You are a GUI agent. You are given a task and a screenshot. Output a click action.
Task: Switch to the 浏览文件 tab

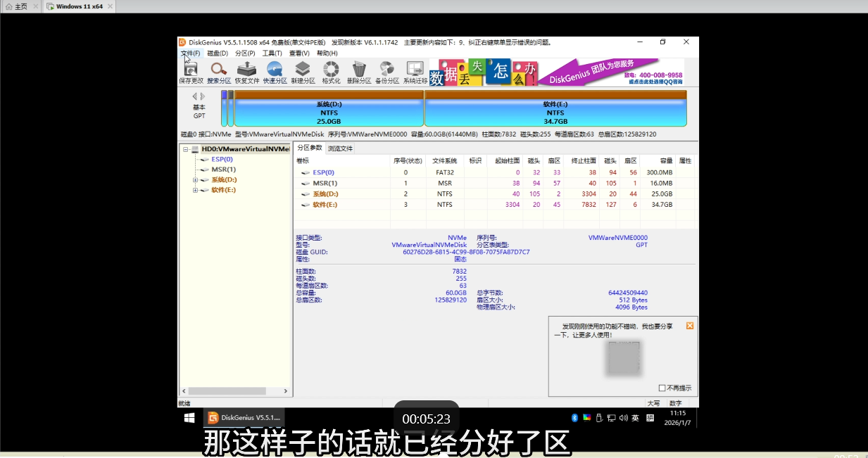[340, 148]
